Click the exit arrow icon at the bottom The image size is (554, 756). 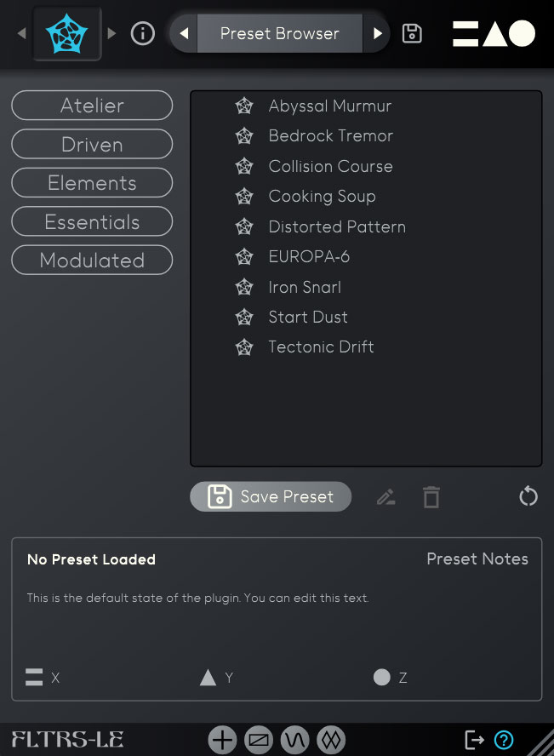[x=474, y=740]
